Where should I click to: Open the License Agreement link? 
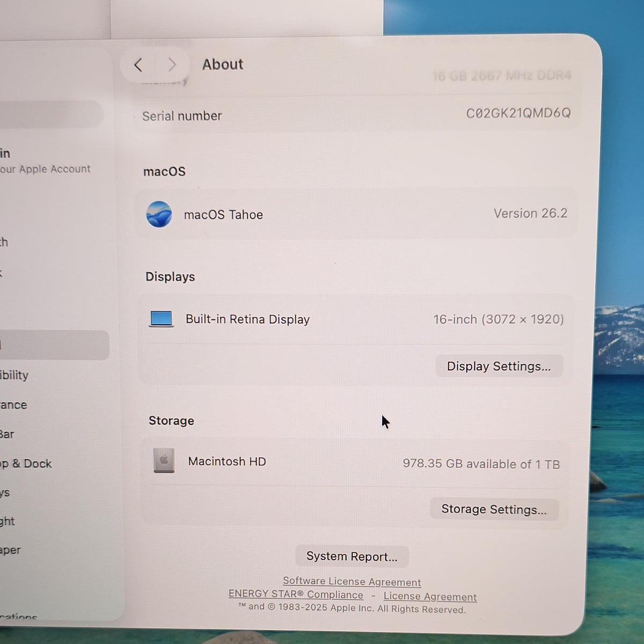[430, 596]
